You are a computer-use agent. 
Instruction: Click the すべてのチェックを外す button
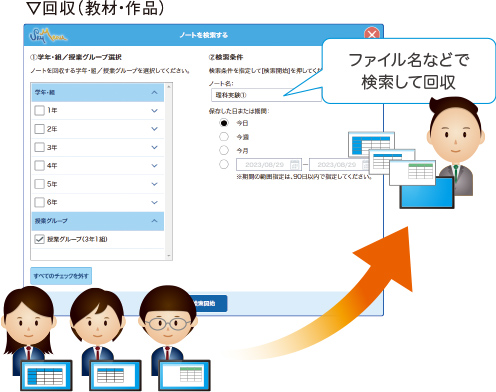point(61,276)
